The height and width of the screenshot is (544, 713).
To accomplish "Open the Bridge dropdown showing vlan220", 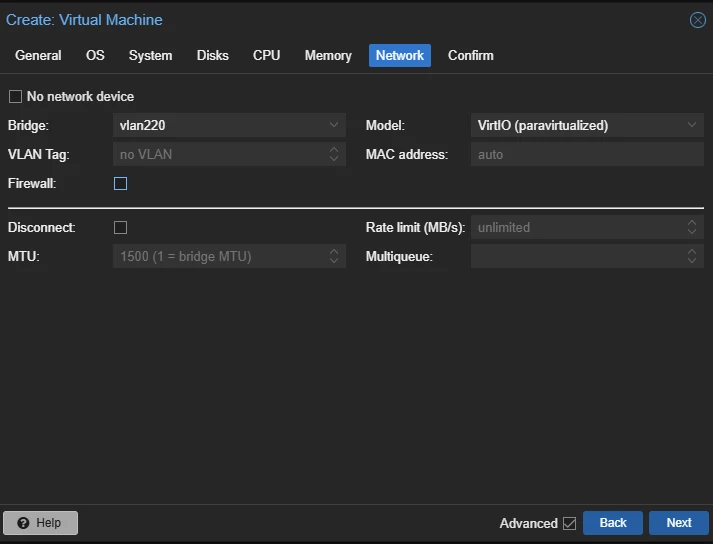I will pyautogui.click(x=229, y=126).
